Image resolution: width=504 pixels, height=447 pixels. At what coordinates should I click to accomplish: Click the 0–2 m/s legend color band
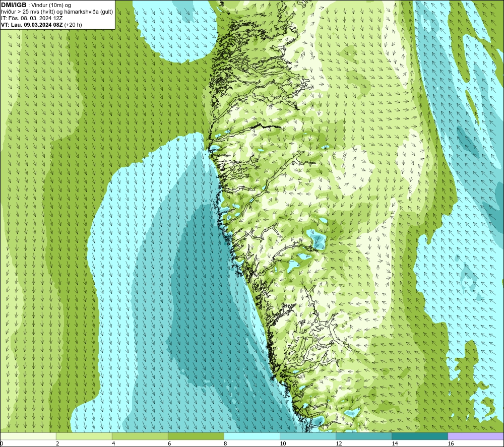[28, 436]
